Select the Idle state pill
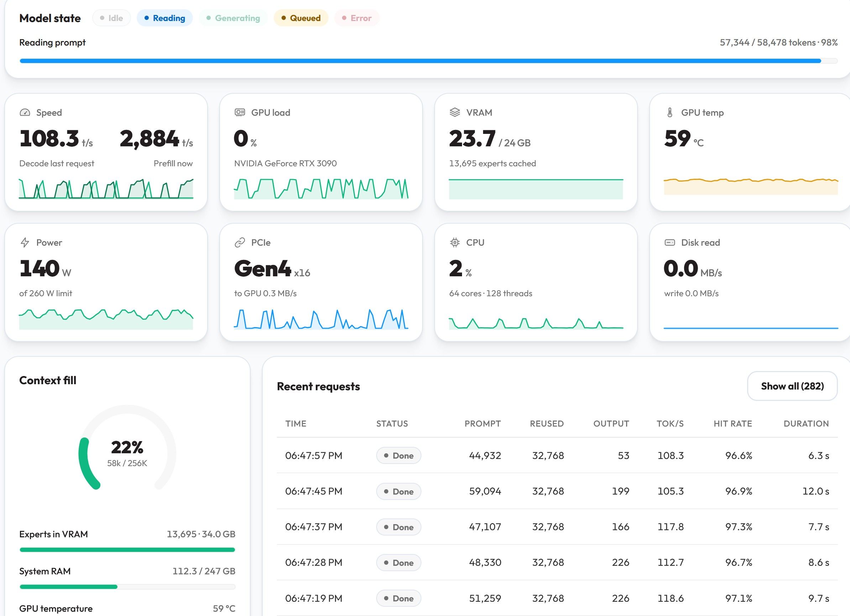The height and width of the screenshot is (616, 850). (x=111, y=18)
